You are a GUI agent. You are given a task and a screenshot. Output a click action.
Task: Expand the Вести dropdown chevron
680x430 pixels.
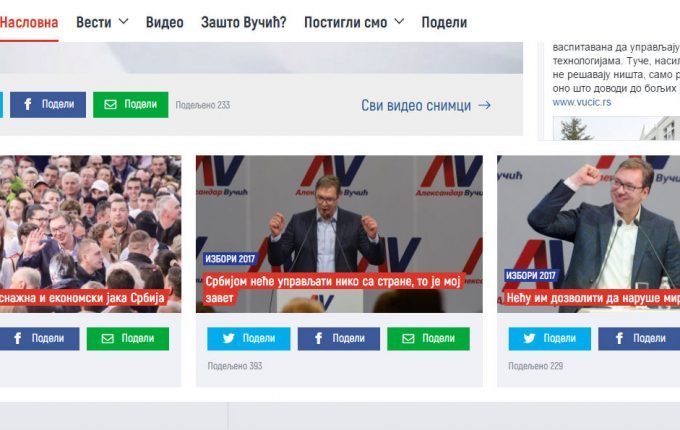point(124,21)
